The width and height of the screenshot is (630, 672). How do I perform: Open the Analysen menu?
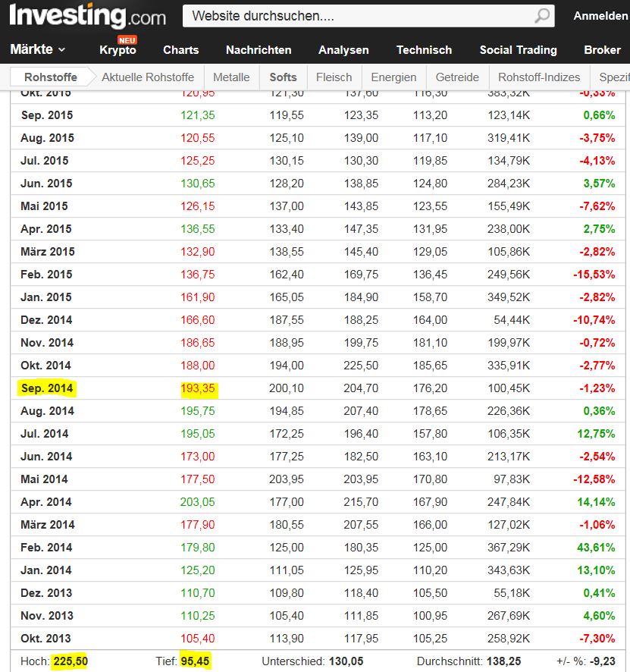point(343,50)
